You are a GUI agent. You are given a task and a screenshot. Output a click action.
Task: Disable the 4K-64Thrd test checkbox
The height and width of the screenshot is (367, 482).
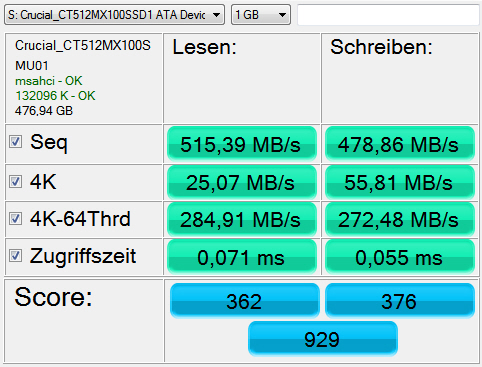click(15, 219)
